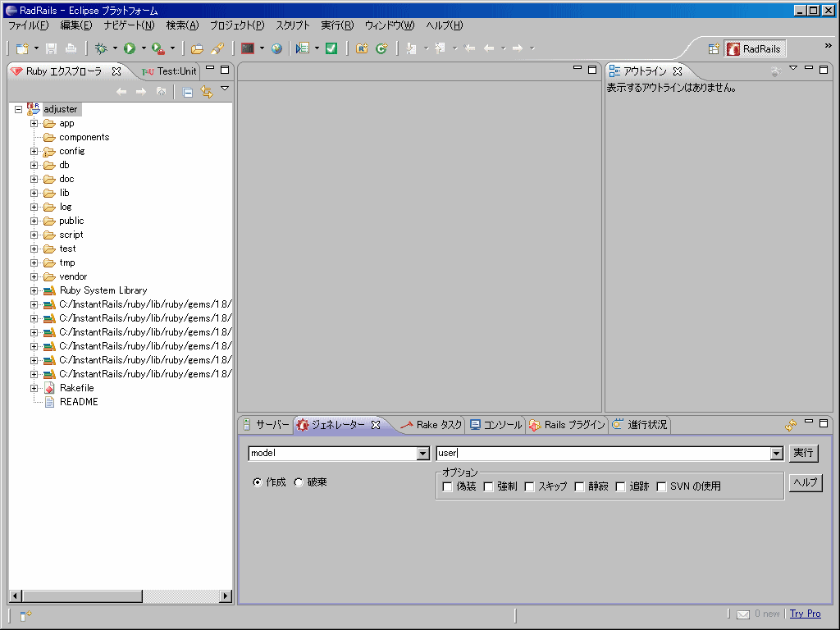The height and width of the screenshot is (630, 840).
Task: Click the ヘルプ button
Action: (x=806, y=482)
